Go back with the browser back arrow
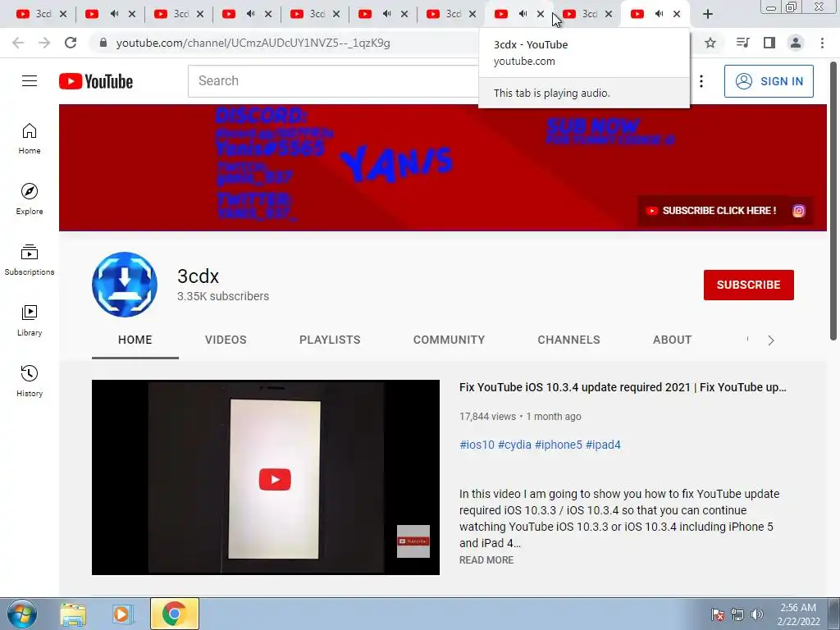 pos(18,43)
